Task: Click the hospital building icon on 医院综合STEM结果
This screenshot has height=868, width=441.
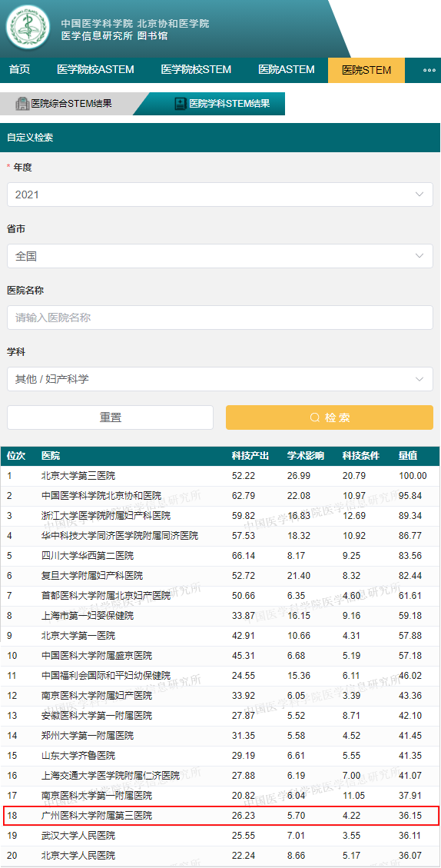Action: coord(22,104)
